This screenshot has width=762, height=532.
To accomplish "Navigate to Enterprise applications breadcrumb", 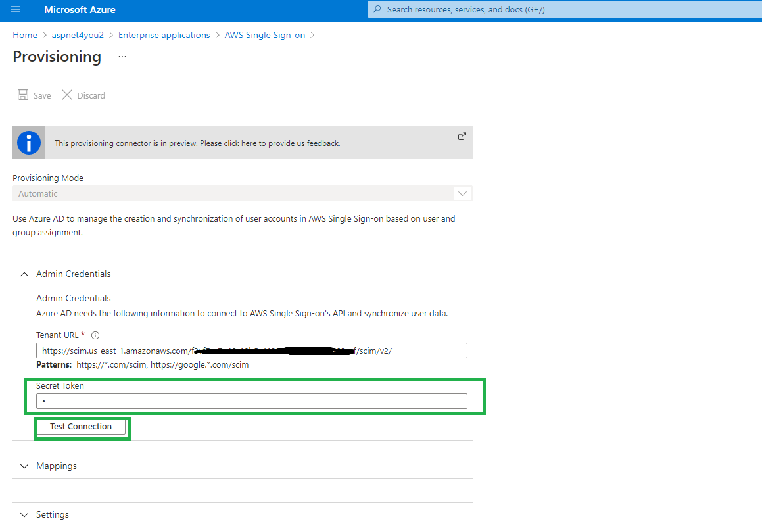I will point(164,35).
